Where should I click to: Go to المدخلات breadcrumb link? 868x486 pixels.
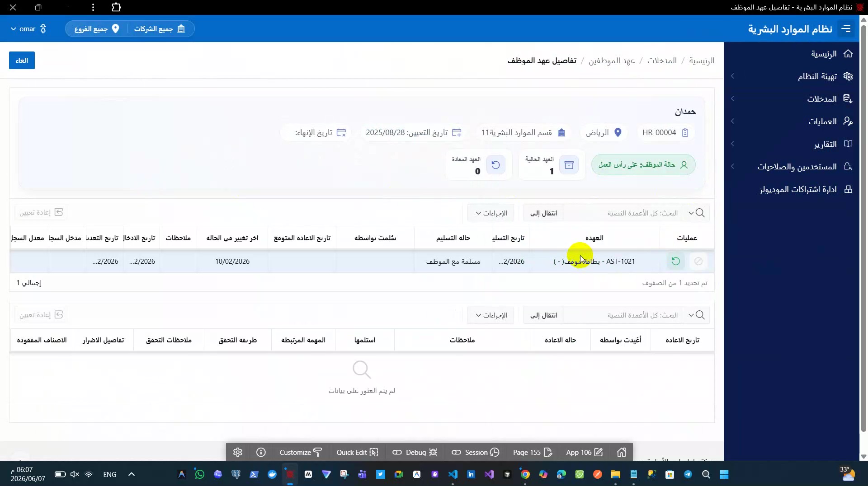click(662, 61)
